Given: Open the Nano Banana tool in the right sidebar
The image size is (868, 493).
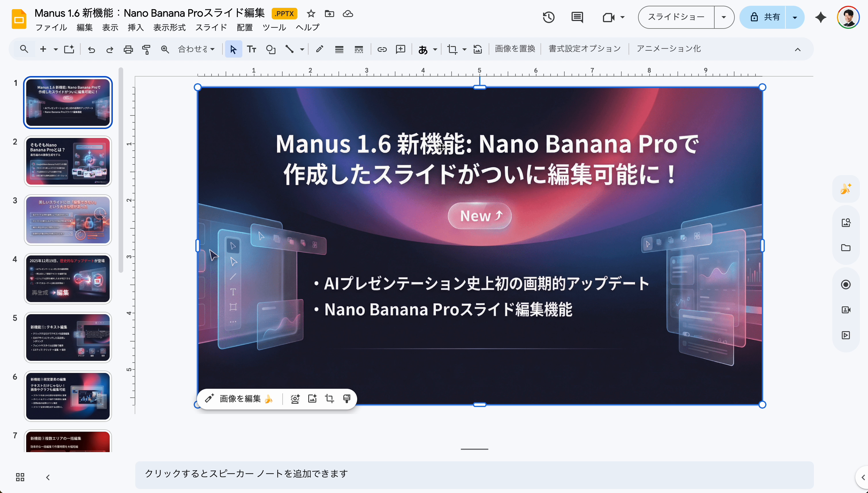Looking at the screenshot, I should coord(846,189).
